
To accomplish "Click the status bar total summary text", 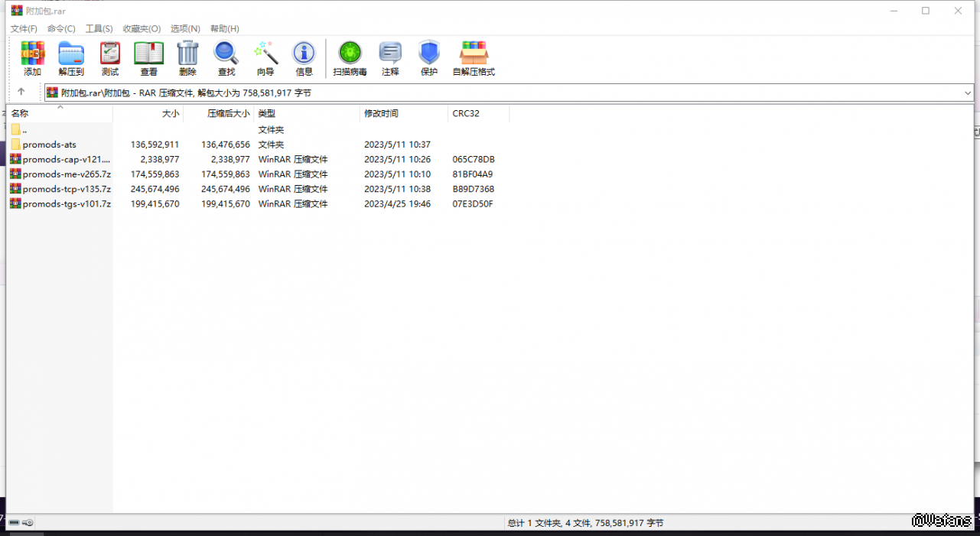I will tap(585, 523).
